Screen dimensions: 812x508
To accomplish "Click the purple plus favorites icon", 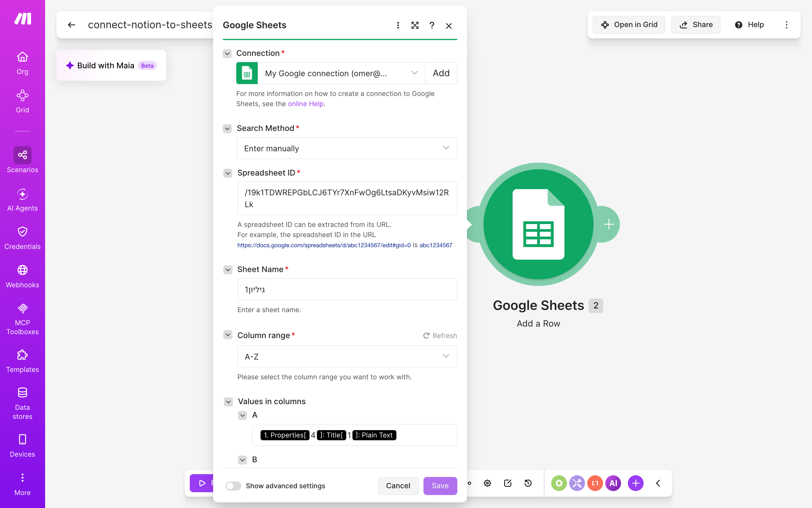I will click(x=636, y=483).
